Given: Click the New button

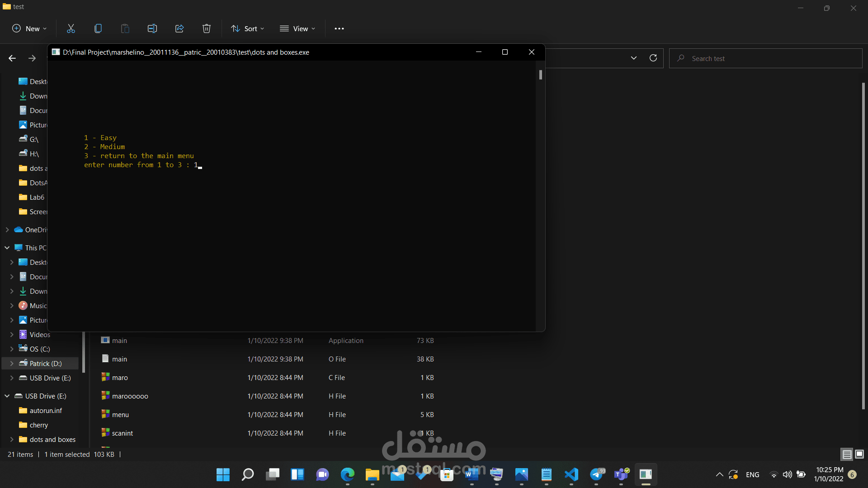Looking at the screenshot, I should point(29,28).
